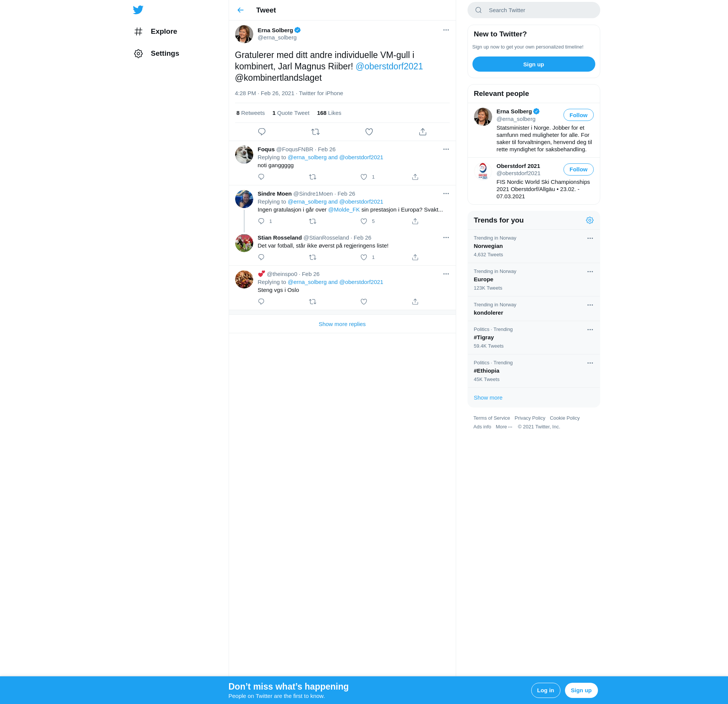Share Foqus's reply
Viewport: 728px width, 704px height.
[x=415, y=177]
